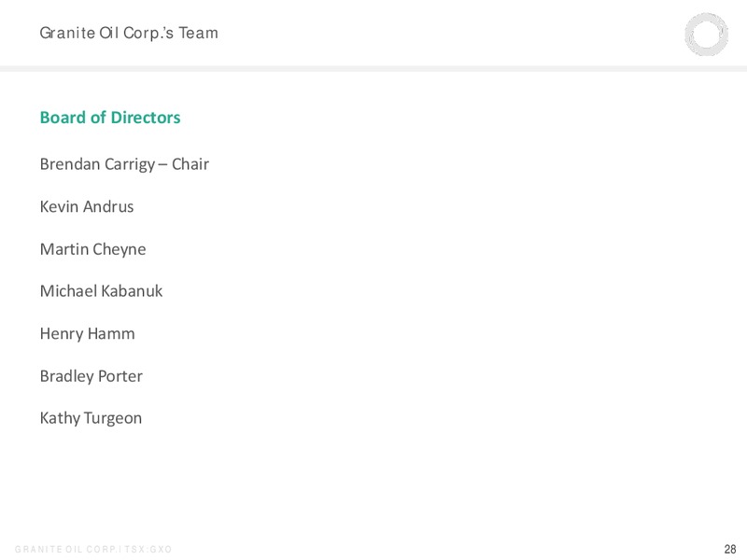The image size is (747, 560).
Task: Click the footer 'GRANITE OIL CORP. | TSX:GXO'
Action: point(93,549)
